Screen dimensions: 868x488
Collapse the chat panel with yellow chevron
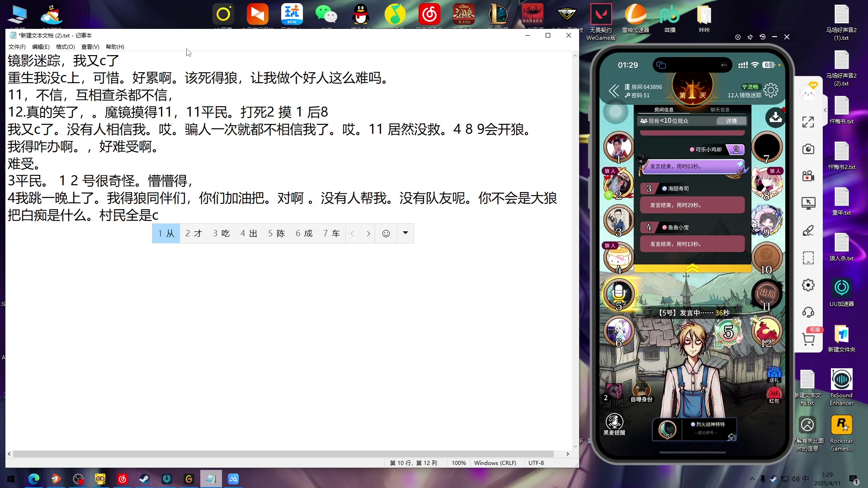692,269
